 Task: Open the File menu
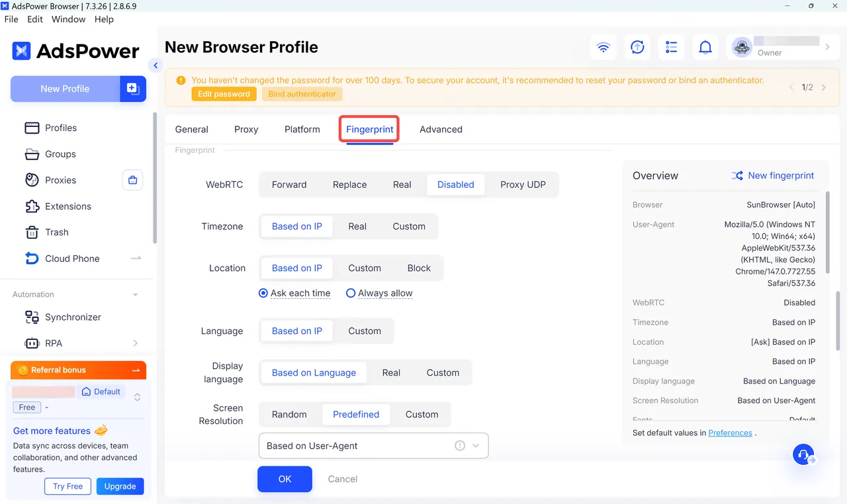pos(11,19)
